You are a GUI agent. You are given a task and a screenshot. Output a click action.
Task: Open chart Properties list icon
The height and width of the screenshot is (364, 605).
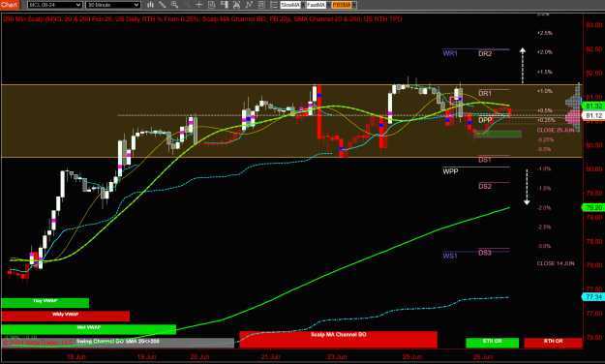click(x=274, y=5)
